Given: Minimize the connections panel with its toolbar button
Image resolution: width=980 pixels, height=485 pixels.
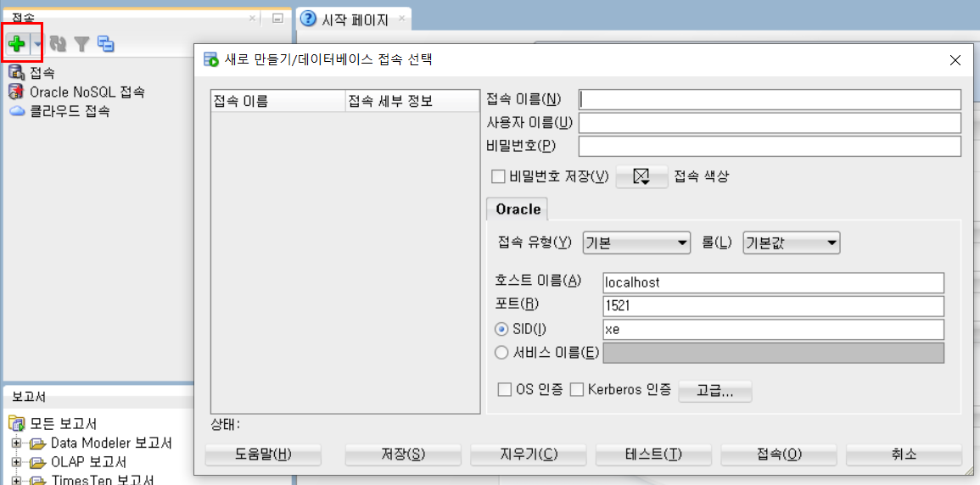Looking at the screenshot, I should 278,19.
